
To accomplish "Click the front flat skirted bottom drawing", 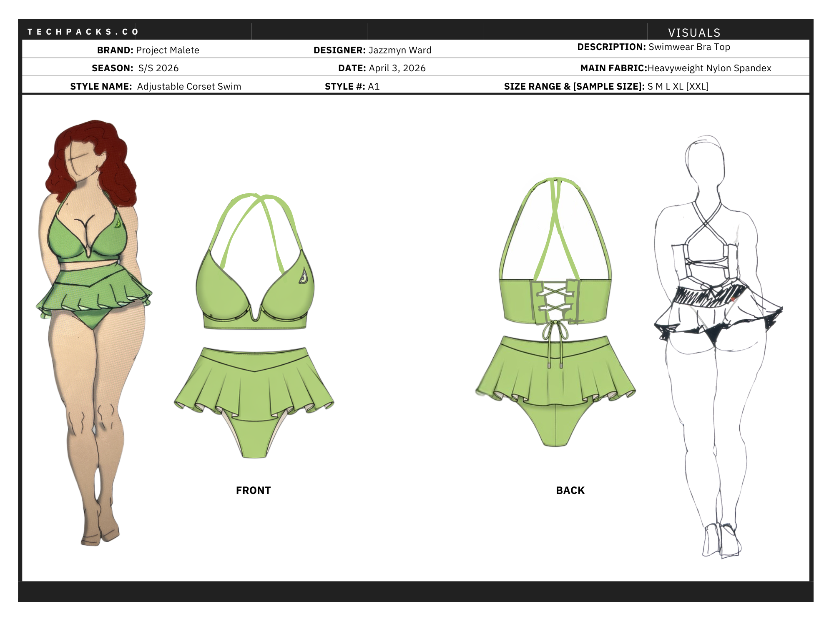I will click(x=254, y=402).
